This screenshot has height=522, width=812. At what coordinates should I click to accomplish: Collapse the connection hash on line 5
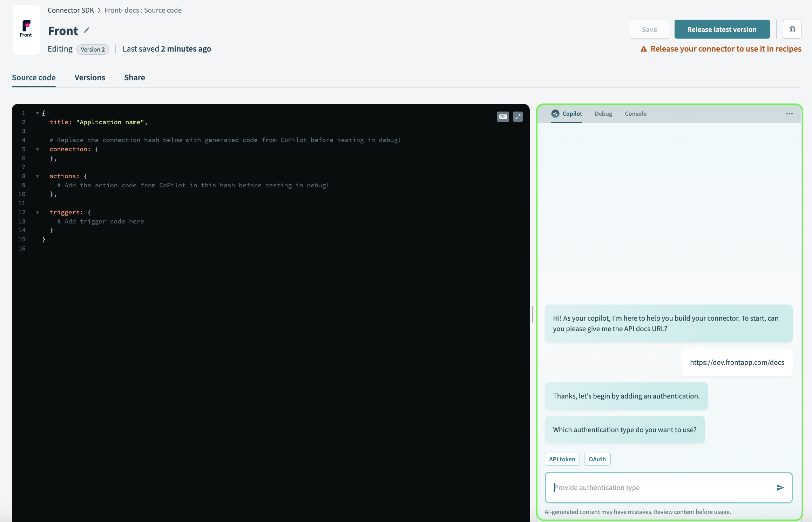pyautogui.click(x=38, y=149)
